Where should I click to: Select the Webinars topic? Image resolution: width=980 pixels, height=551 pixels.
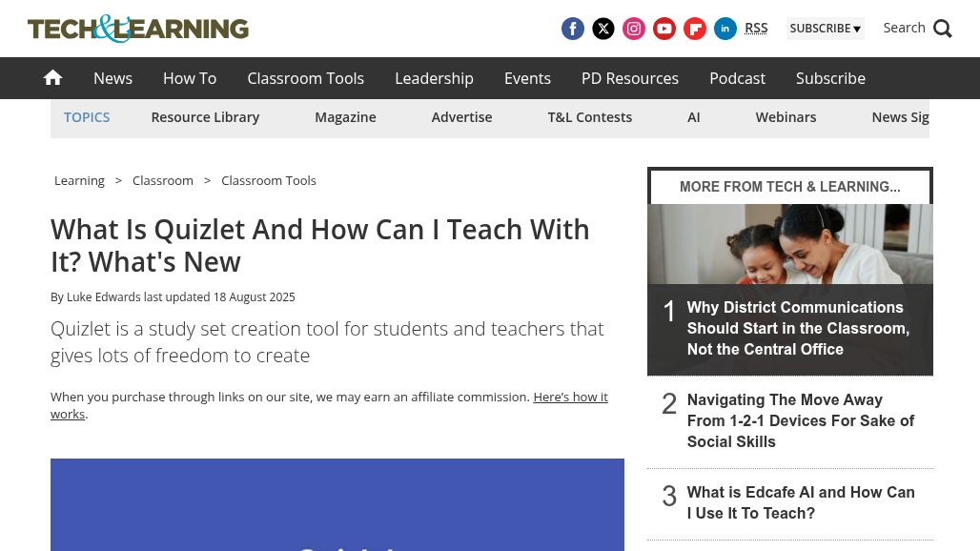pyautogui.click(x=786, y=117)
